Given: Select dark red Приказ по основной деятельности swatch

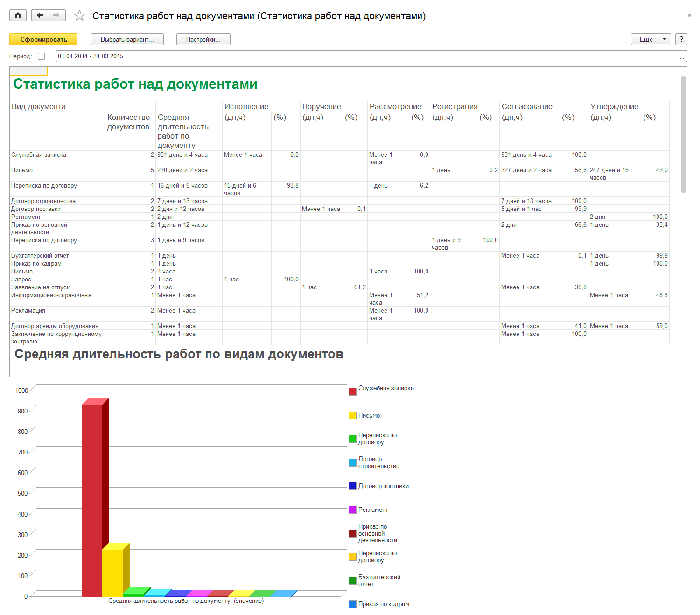Looking at the screenshot, I should [x=352, y=533].
